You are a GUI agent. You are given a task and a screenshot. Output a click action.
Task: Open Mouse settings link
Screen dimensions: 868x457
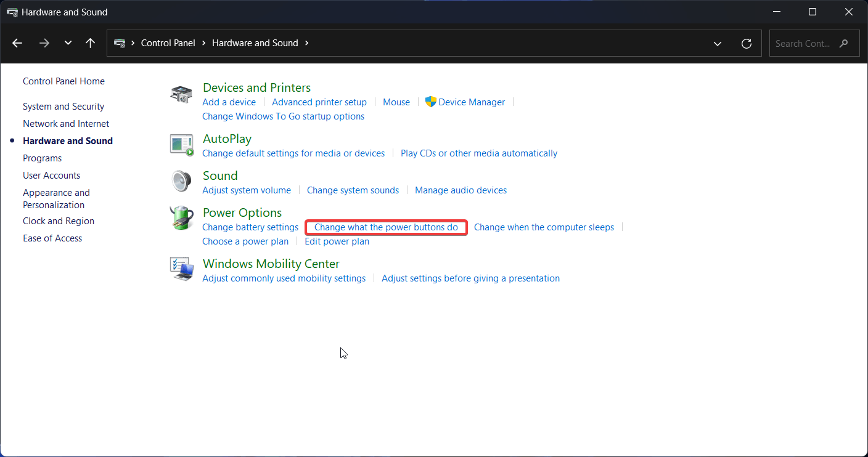click(x=396, y=102)
